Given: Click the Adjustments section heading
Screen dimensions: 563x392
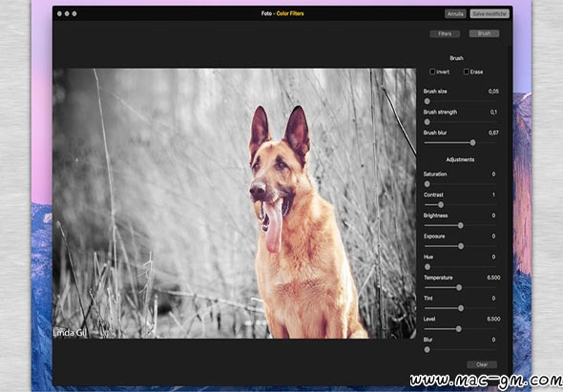Looking at the screenshot, I should pos(460,159).
